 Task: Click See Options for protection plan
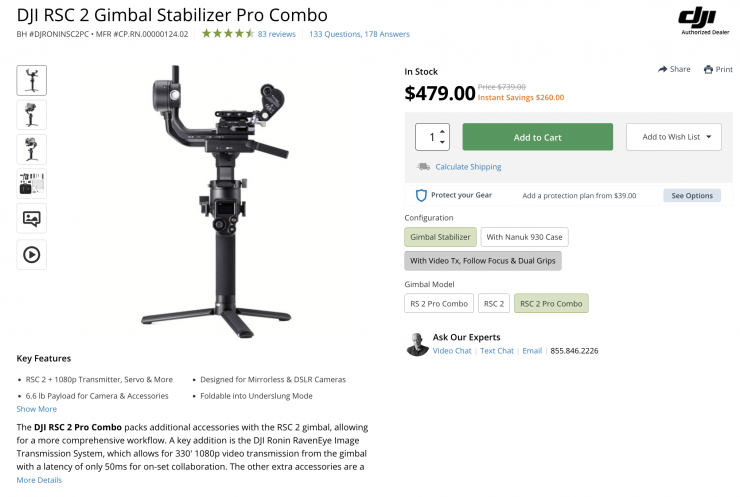pos(691,195)
